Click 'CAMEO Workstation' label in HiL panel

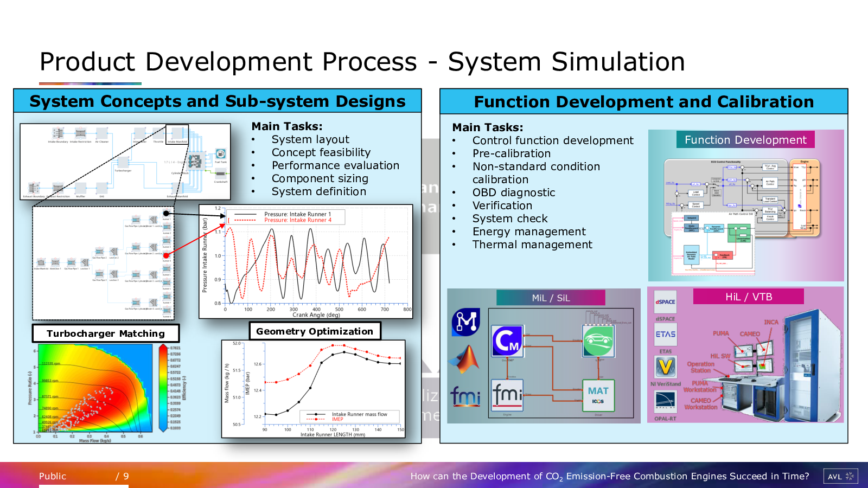tap(701, 404)
